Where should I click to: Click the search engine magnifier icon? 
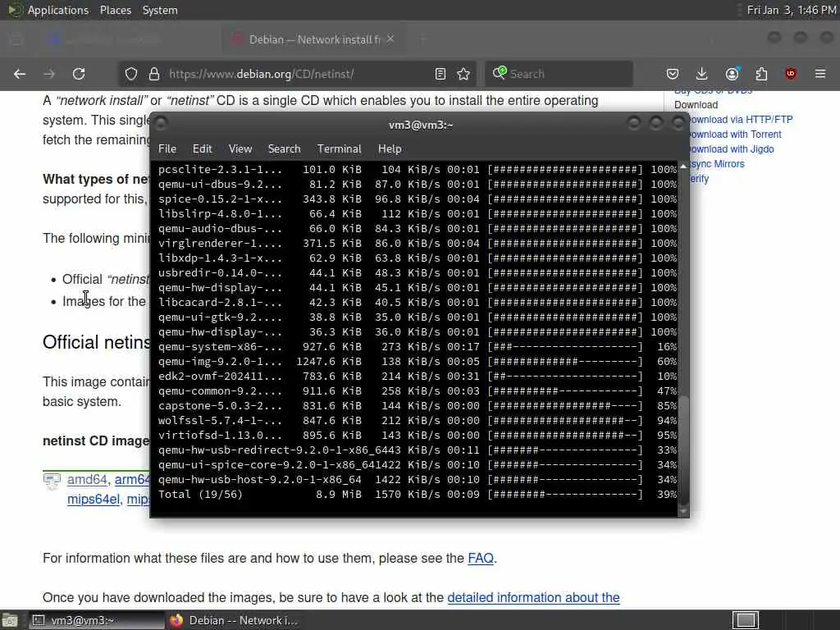click(x=500, y=73)
